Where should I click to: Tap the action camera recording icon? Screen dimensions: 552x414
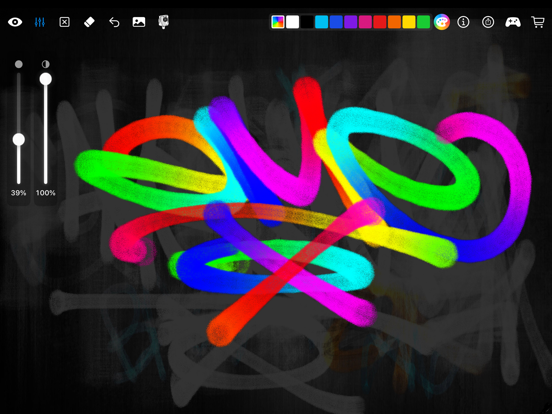pos(163,22)
